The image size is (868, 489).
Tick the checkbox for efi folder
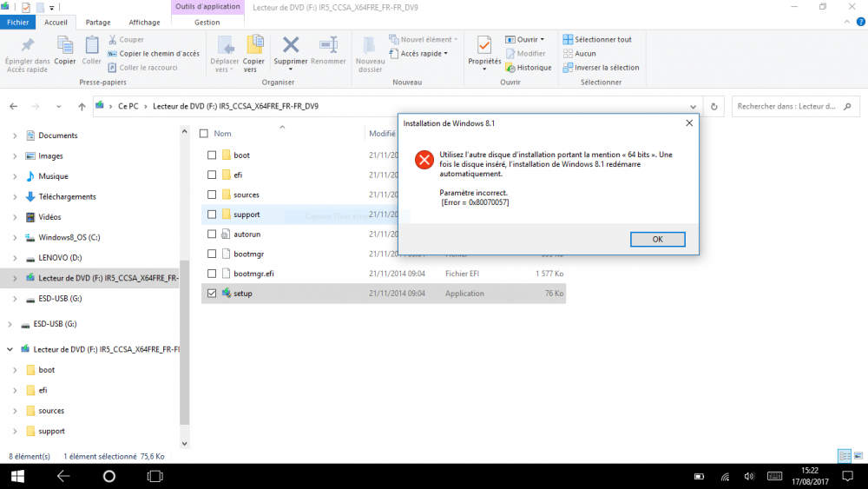point(212,175)
